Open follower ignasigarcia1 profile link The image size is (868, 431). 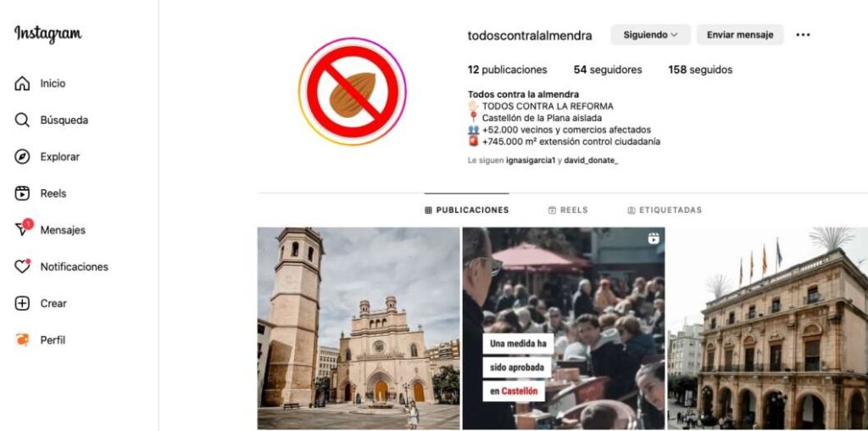click(x=531, y=160)
